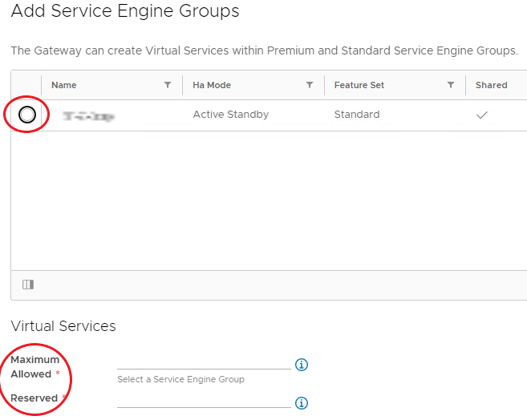Click the Shared checkmark in the row

482,115
